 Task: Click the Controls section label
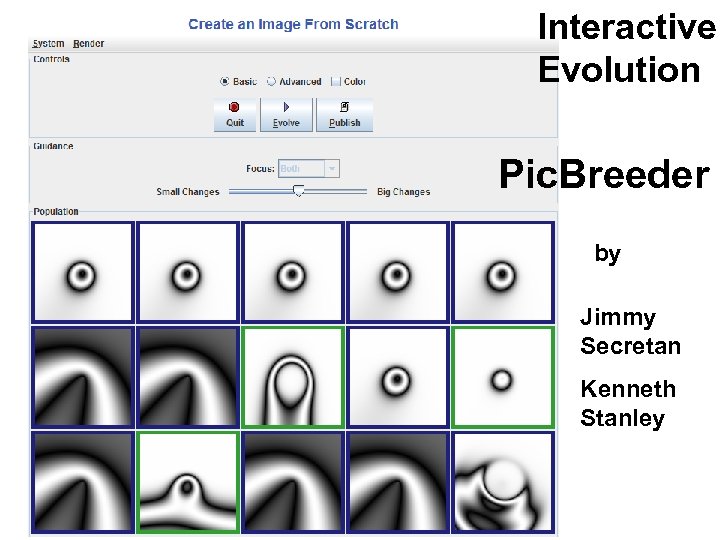click(51, 59)
